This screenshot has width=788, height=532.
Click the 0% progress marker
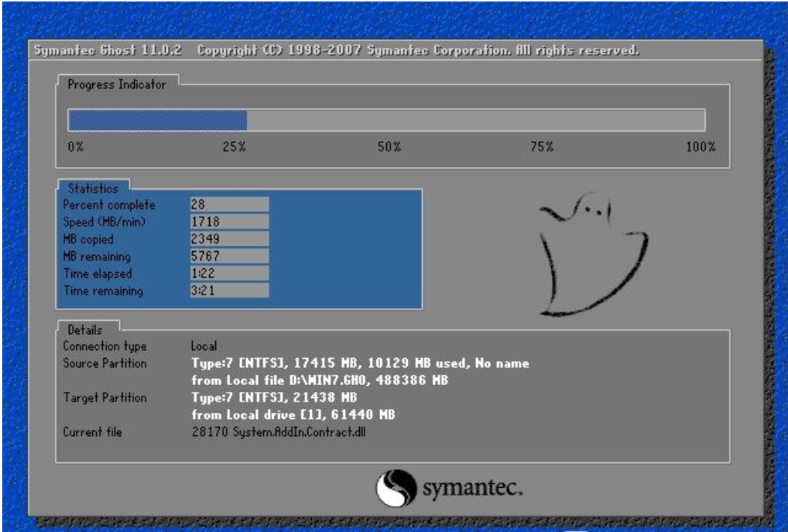(76, 147)
